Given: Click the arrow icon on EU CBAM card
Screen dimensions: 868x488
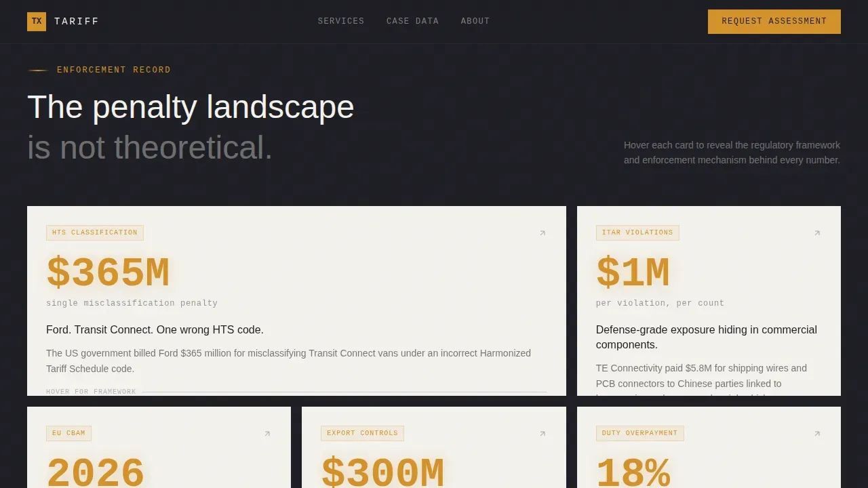Looking at the screenshot, I should 267,434.
